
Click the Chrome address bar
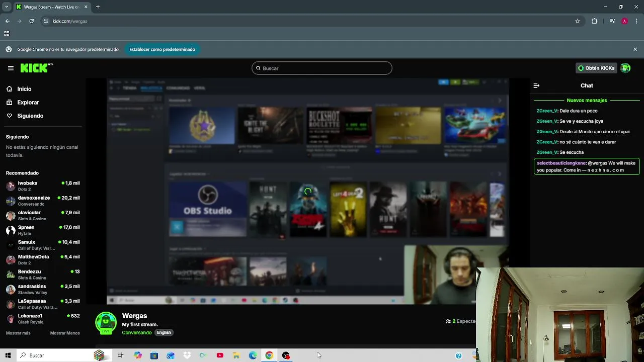point(312,21)
